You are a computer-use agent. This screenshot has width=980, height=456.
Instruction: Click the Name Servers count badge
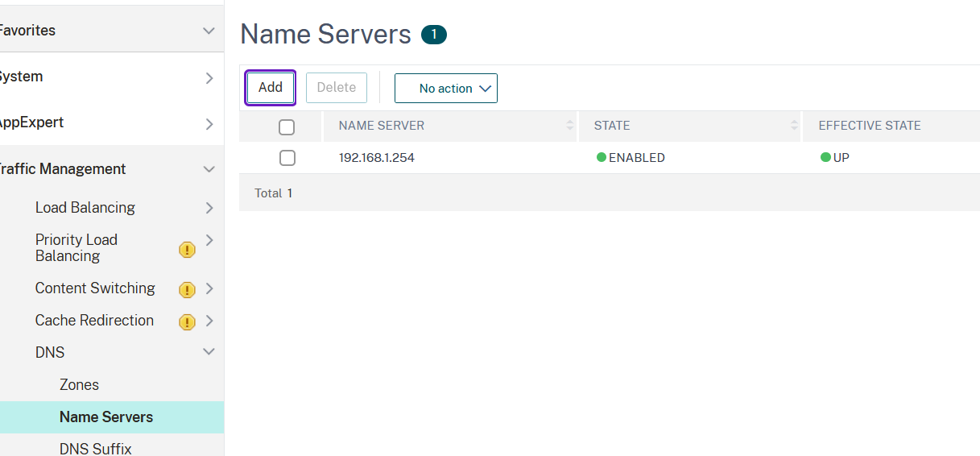coord(433,35)
